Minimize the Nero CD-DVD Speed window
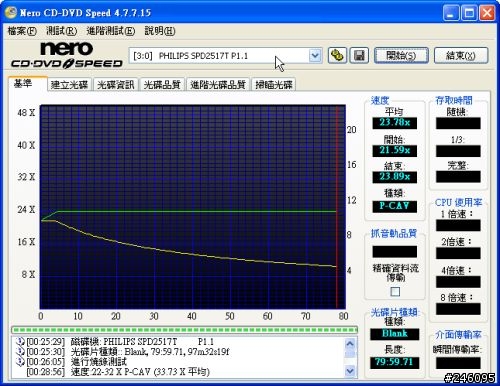Screen dimensions: 500x386 [x=451, y=13]
